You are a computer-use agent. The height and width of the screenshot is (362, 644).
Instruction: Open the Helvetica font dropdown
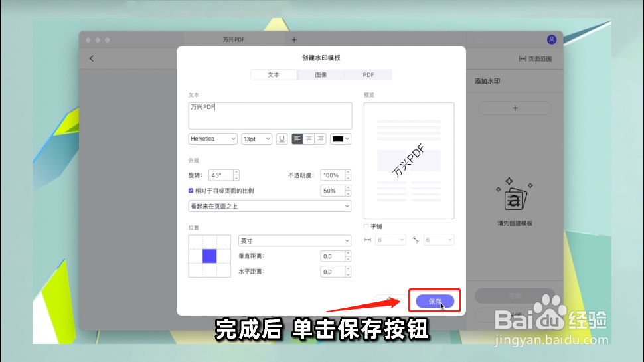tap(212, 139)
